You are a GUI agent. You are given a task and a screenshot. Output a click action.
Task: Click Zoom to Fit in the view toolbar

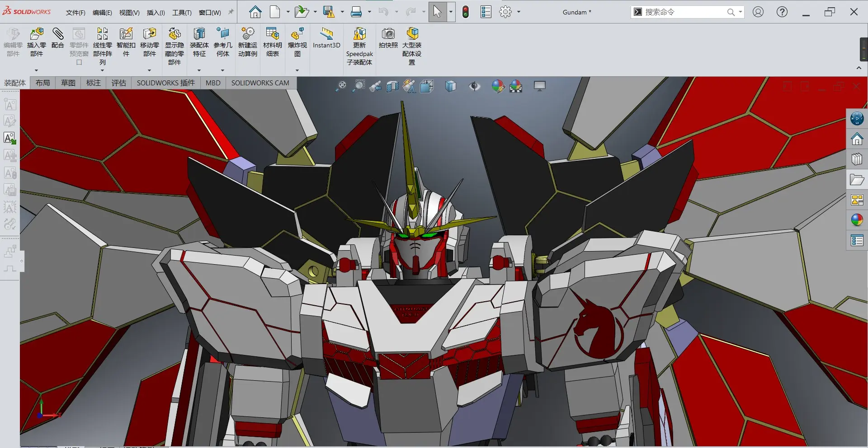[x=341, y=86]
